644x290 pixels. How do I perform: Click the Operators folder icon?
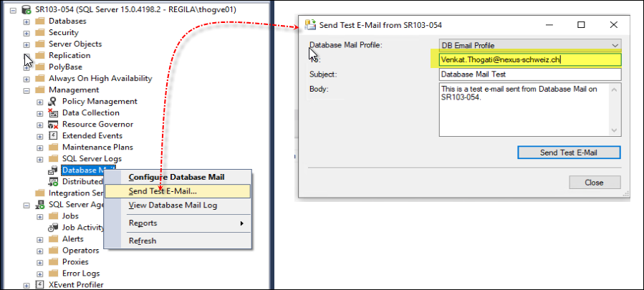point(53,251)
